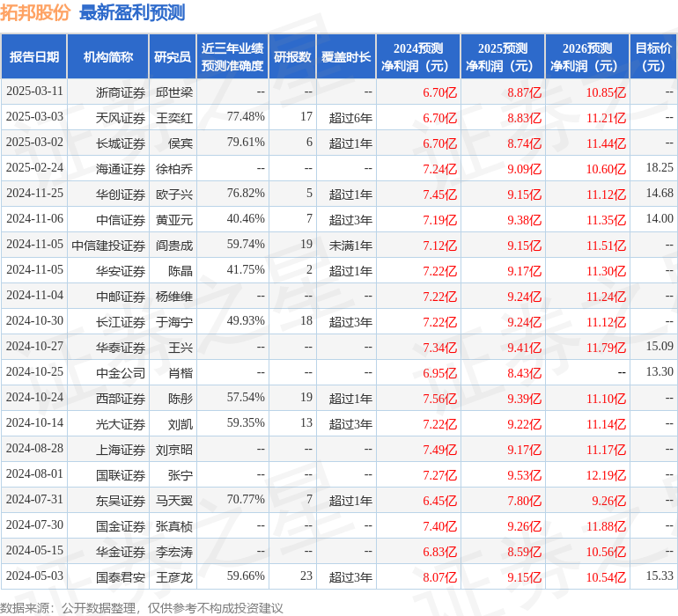Screen dimensions: 678x616
Task: Select researcher 阎贵成
Action: [173, 246]
